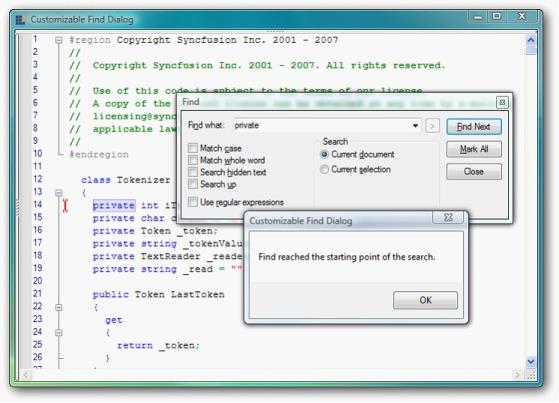Click the regex helper arrow button
559x403 pixels.
pyautogui.click(x=432, y=126)
